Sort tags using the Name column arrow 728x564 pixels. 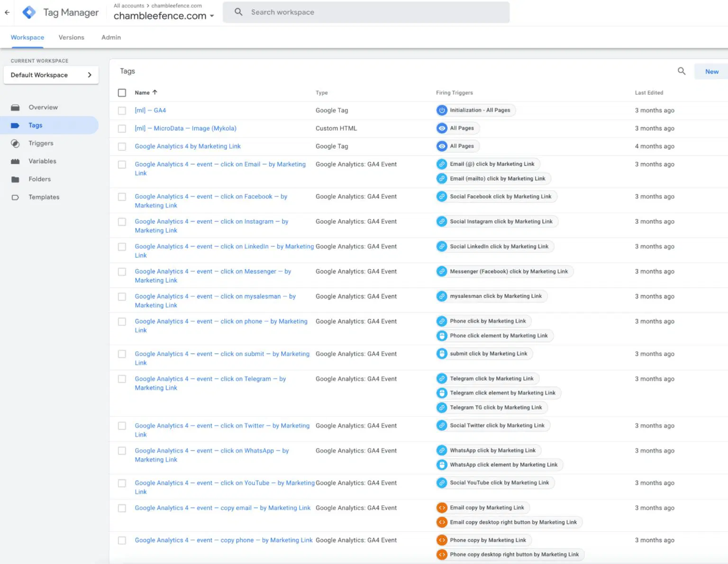(155, 92)
